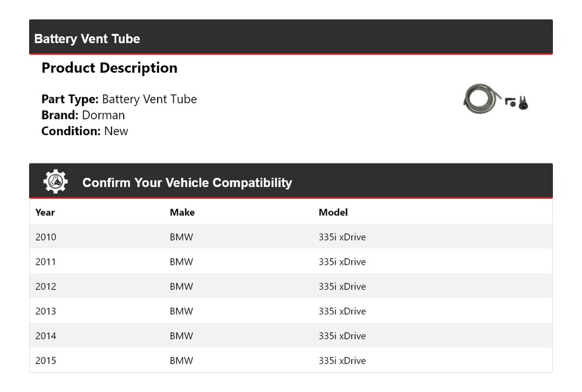Click the Product Description heading
Image resolution: width=582 pixels, height=392 pixels.
pyautogui.click(x=109, y=68)
